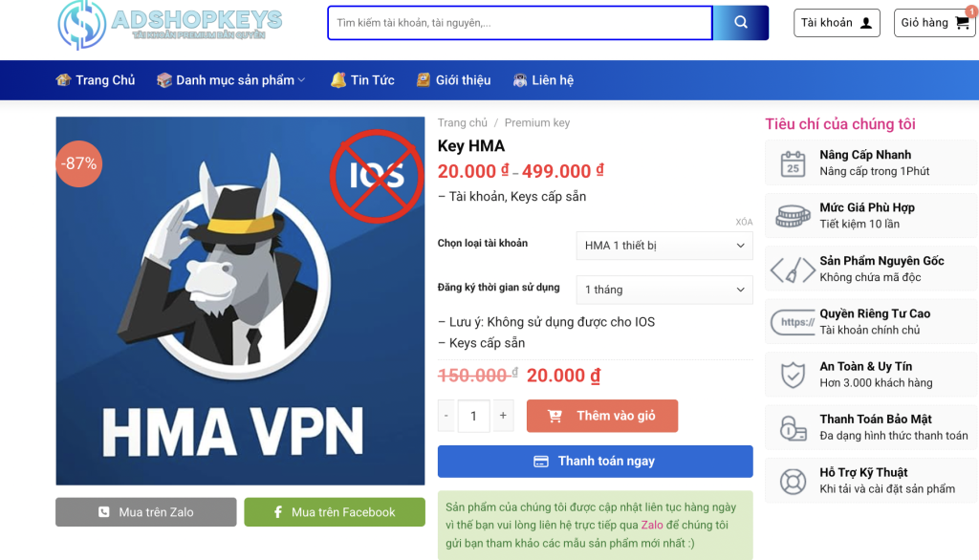The width and height of the screenshot is (979, 560).
Task: Decrease quantity with the minus button
Action: point(446,416)
